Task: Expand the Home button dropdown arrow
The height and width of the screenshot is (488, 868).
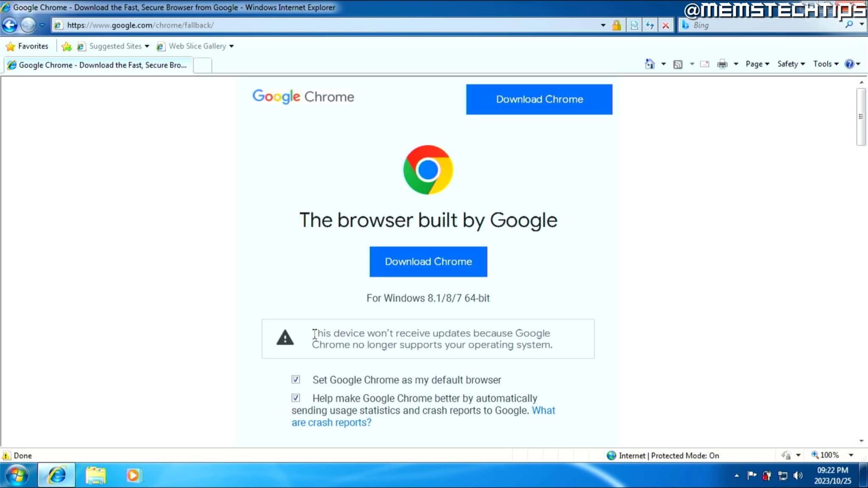Action: click(x=664, y=64)
